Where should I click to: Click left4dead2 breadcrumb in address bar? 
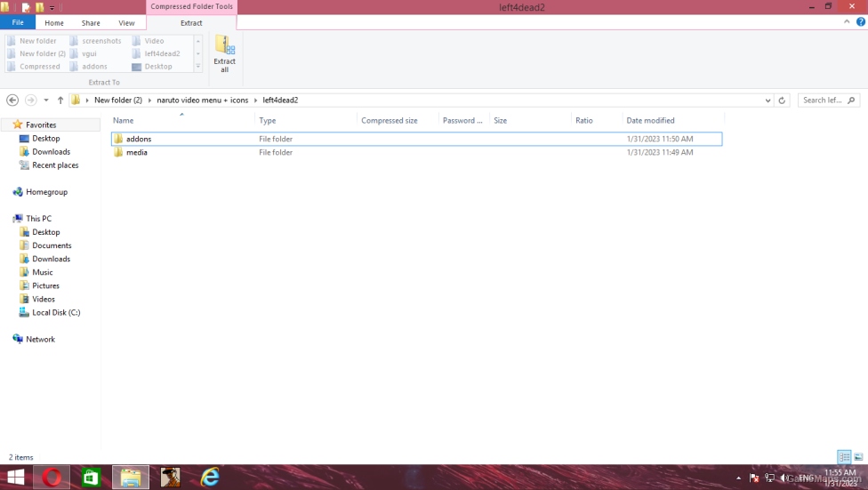coord(280,100)
